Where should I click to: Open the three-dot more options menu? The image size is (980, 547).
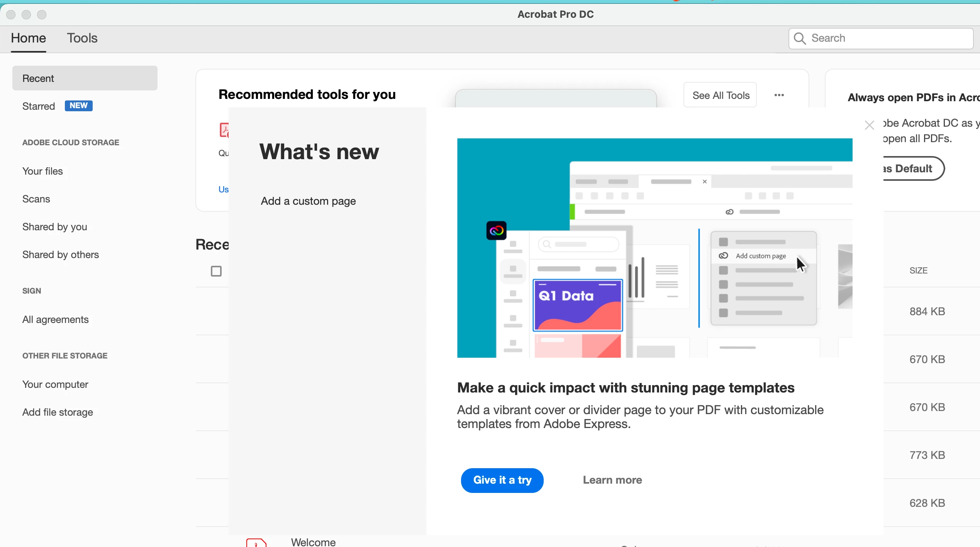[x=779, y=95]
